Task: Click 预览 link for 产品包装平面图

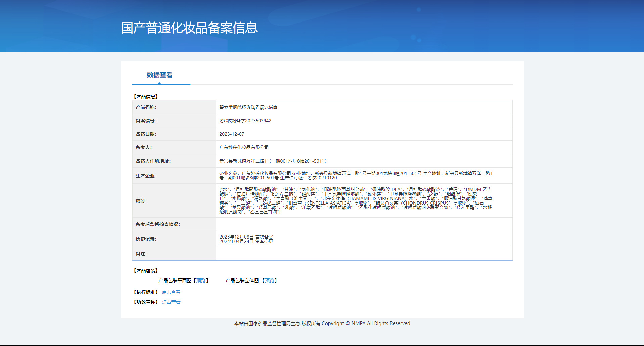Action: tap(201, 280)
